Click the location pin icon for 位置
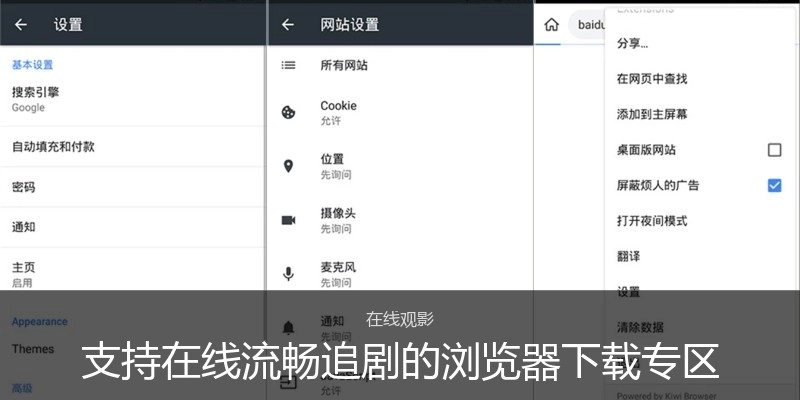 tap(288, 166)
